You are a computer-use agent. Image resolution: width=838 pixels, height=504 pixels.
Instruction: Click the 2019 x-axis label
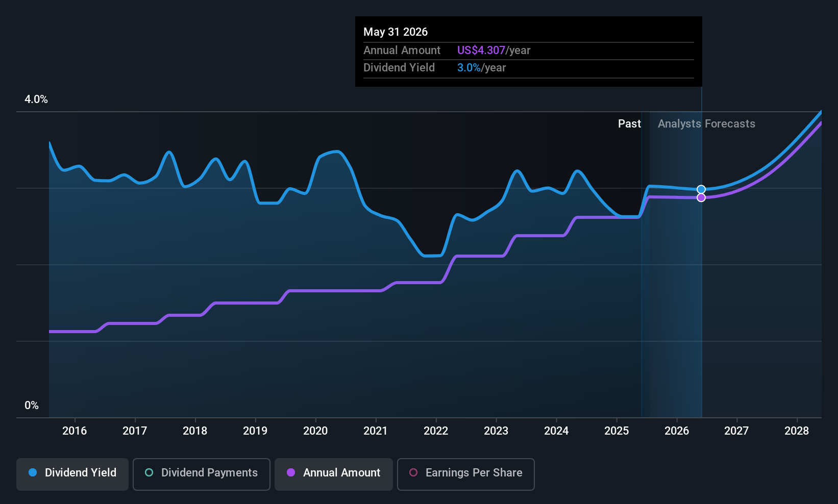coord(255,431)
